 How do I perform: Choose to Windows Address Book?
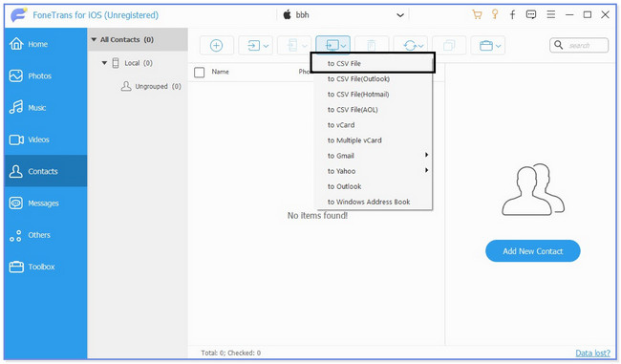[373, 202]
